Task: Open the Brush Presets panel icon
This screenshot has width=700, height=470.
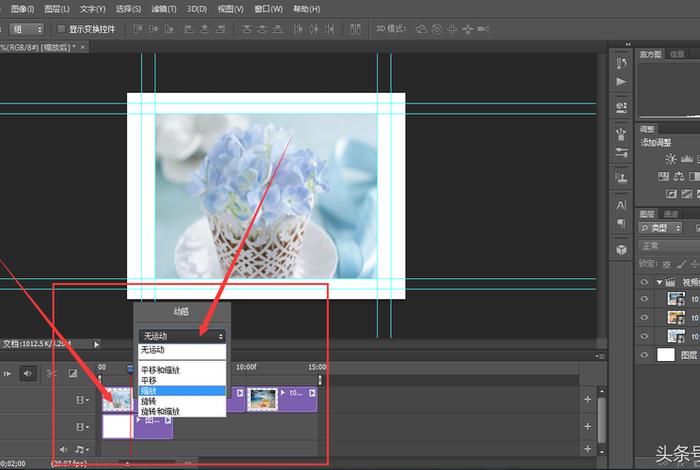Action: (x=621, y=153)
